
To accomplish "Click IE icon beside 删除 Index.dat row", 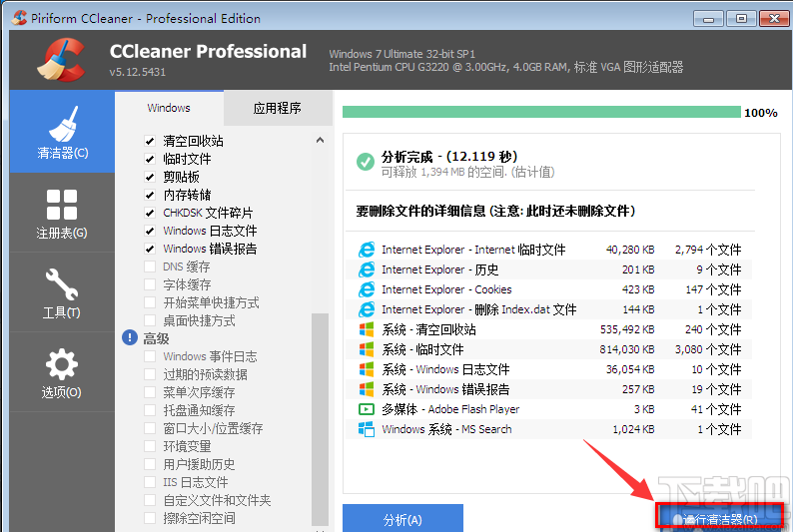I will click(367, 309).
